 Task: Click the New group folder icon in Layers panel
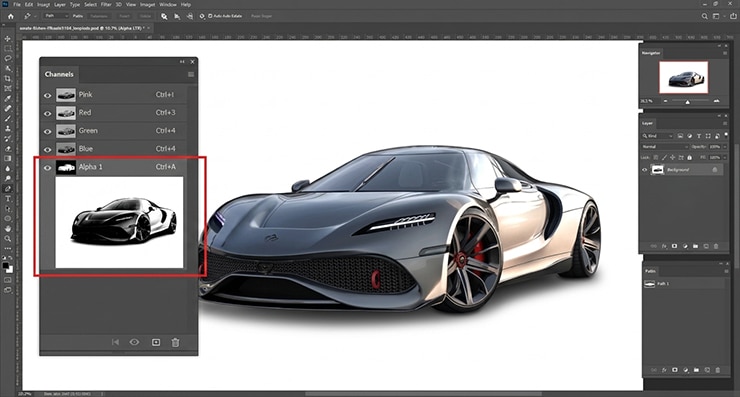coord(695,246)
